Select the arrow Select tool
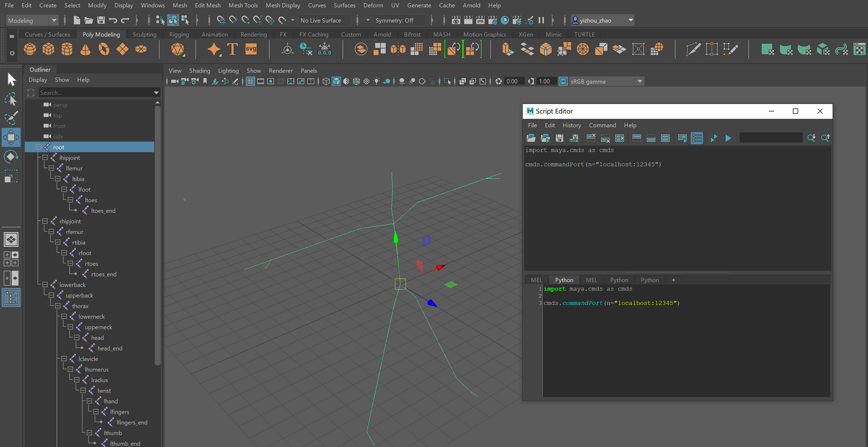Screen dimensions: 868x447 click(11, 80)
